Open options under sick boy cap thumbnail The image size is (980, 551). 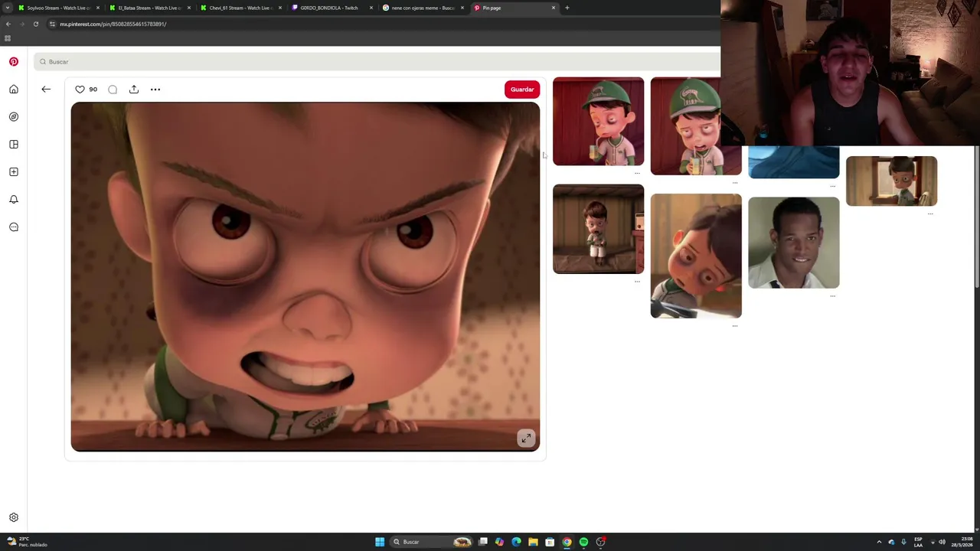637,173
